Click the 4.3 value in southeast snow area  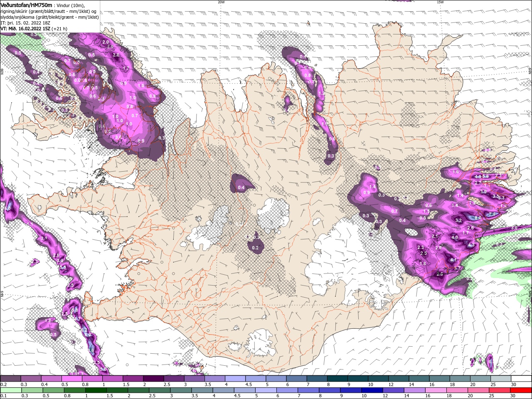(471, 245)
